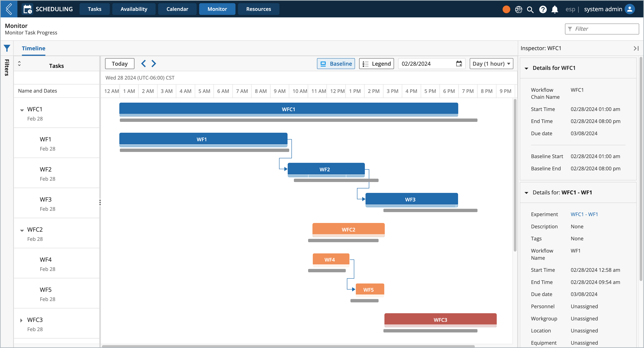Click the Today button

[119, 64]
